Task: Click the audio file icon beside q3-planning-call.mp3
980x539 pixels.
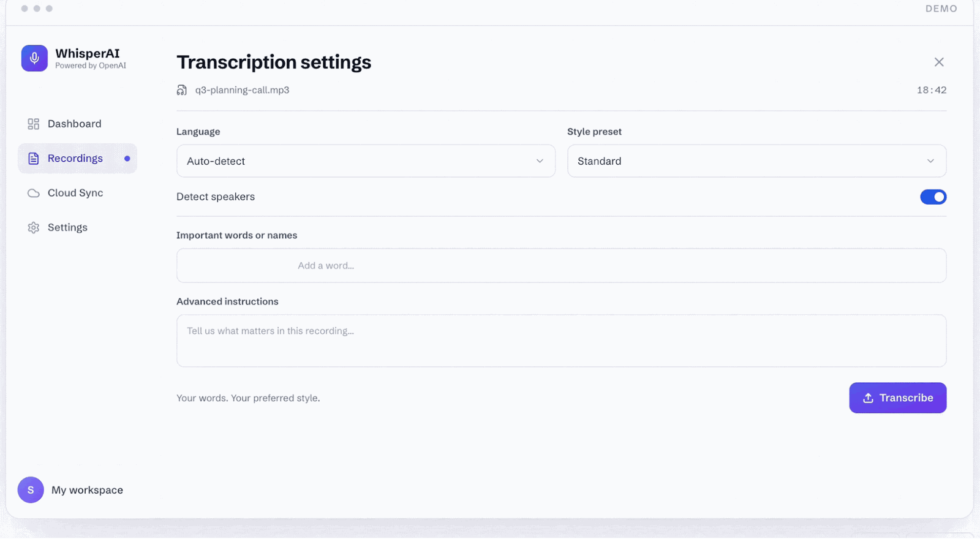Action: pyautogui.click(x=182, y=90)
